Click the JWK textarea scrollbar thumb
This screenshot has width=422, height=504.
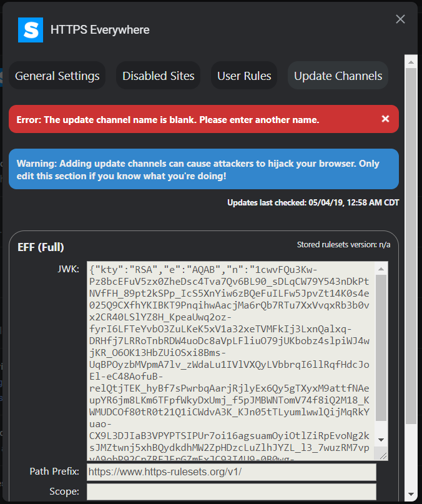pyautogui.click(x=381, y=348)
